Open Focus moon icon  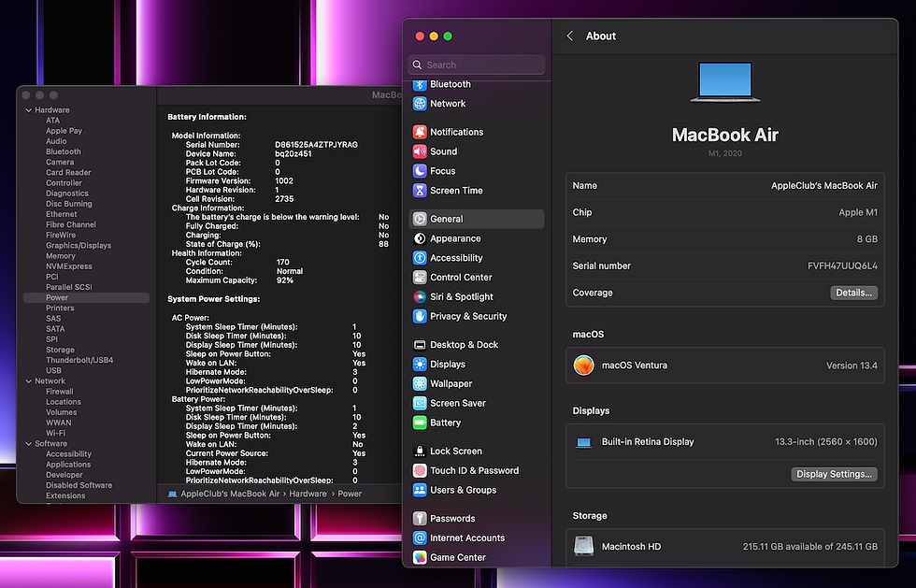420,171
